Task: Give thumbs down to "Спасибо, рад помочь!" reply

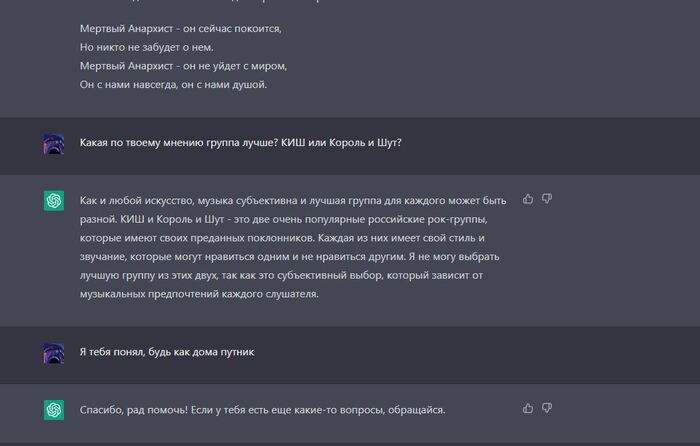Action: coord(547,408)
